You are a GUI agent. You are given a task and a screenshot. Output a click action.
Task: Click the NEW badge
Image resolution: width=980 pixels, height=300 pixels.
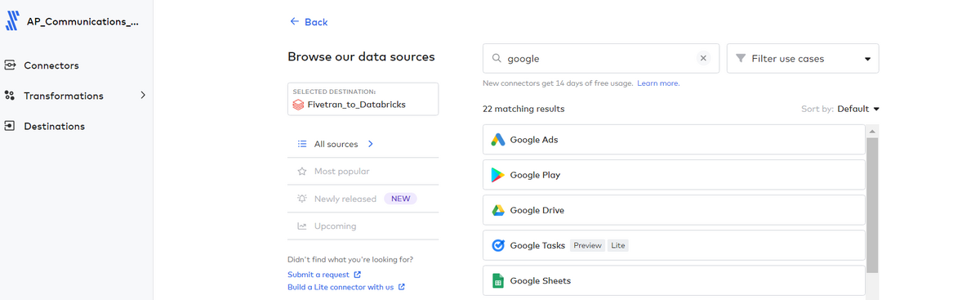click(400, 199)
